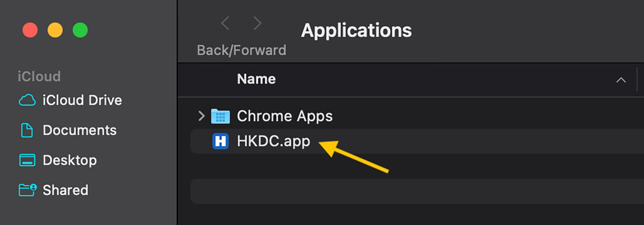Click the green full-screen window button
This screenshot has height=225, width=644.
[80, 30]
